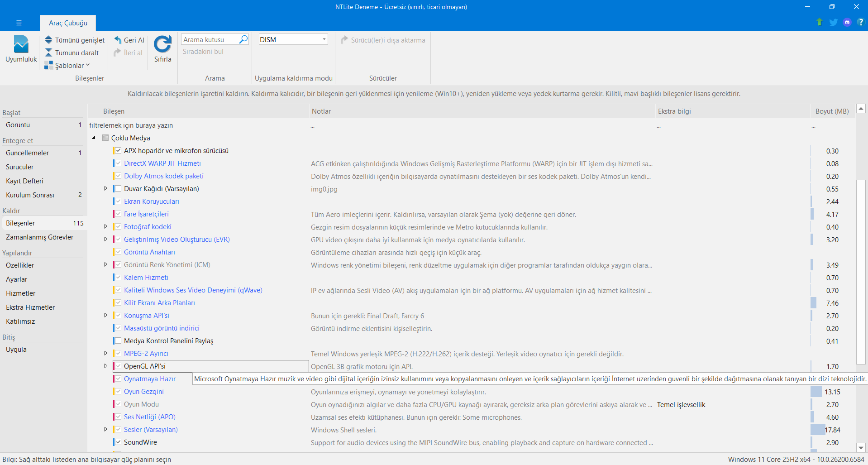Click the Tümünü genişlet expand-all icon
The image size is (868, 465).
(x=48, y=40)
